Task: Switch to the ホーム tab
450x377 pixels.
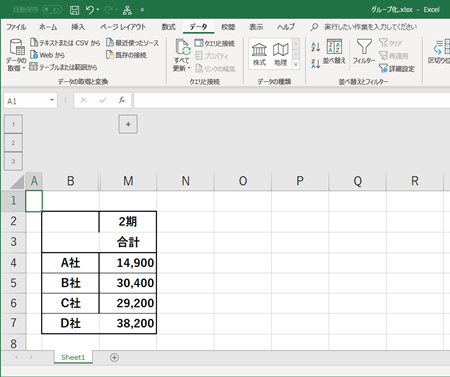Action: 48,27
